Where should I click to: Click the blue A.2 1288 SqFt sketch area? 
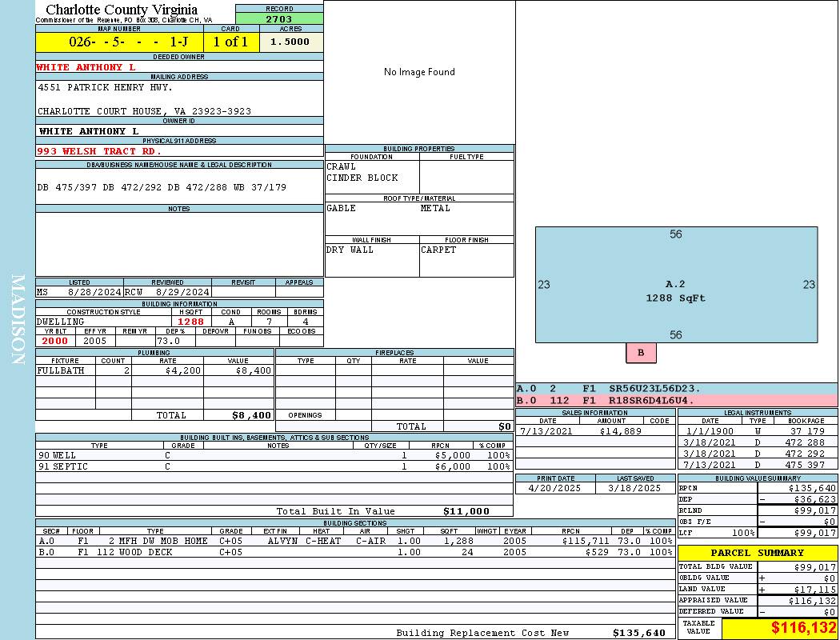[676, 284]
